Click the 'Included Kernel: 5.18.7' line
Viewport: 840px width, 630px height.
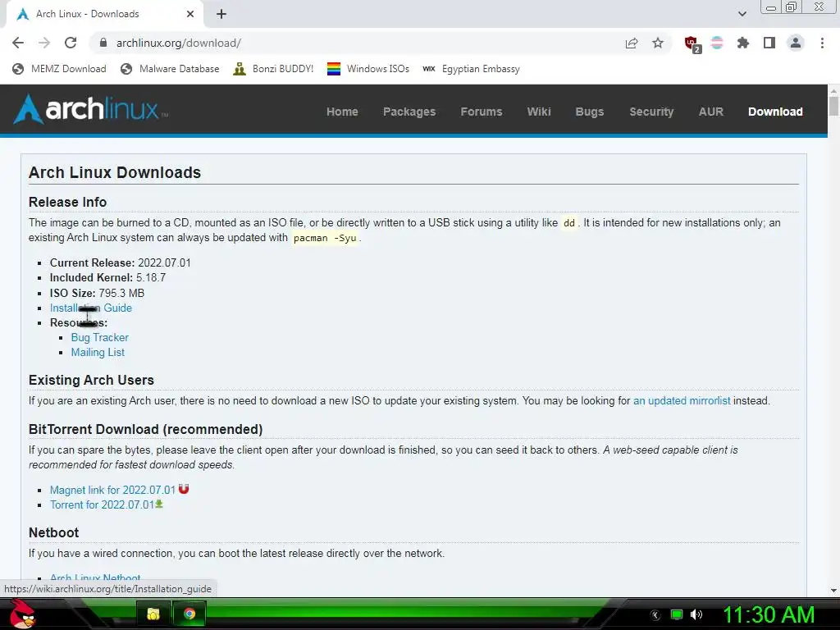[107, 277]
